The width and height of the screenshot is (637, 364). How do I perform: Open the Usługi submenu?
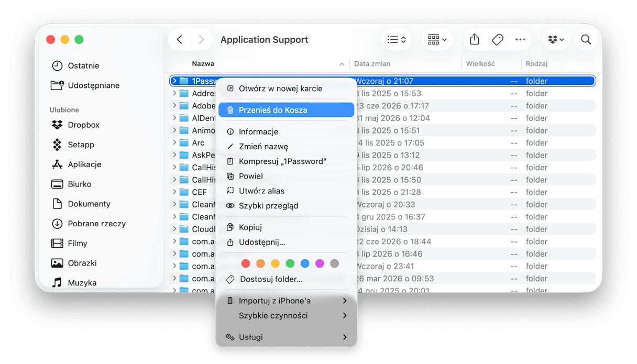pyautogui.click(x=286, y=337)
